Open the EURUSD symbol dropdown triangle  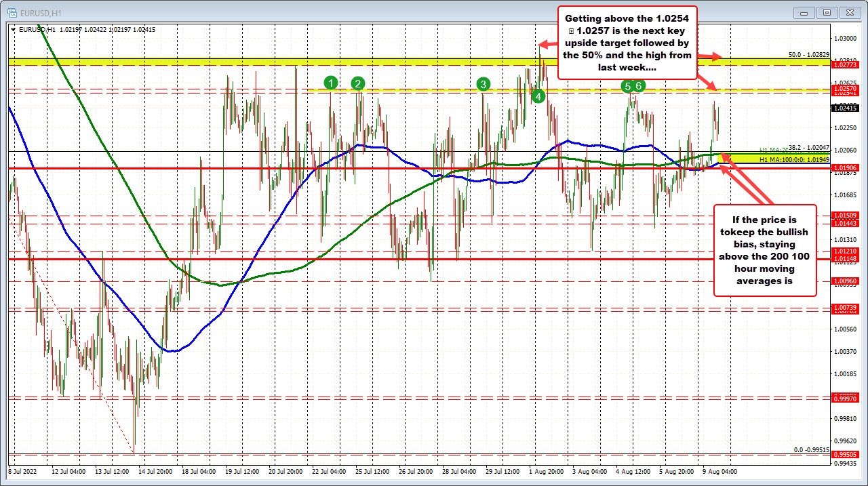pos(13,30)
